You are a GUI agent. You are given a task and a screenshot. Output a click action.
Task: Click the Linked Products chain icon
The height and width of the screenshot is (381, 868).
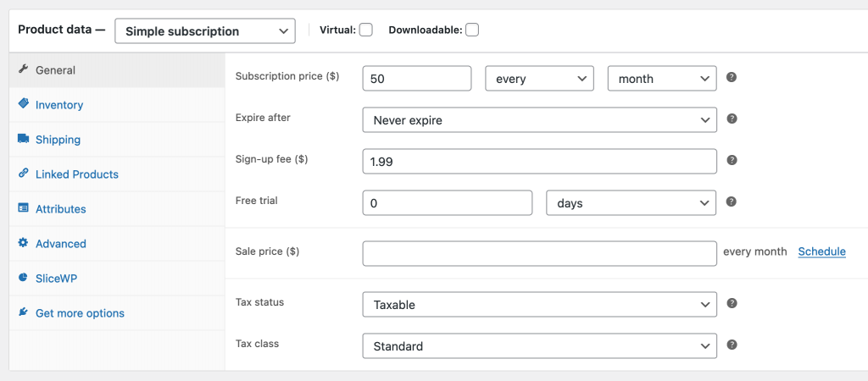click(x=23, y=173)
